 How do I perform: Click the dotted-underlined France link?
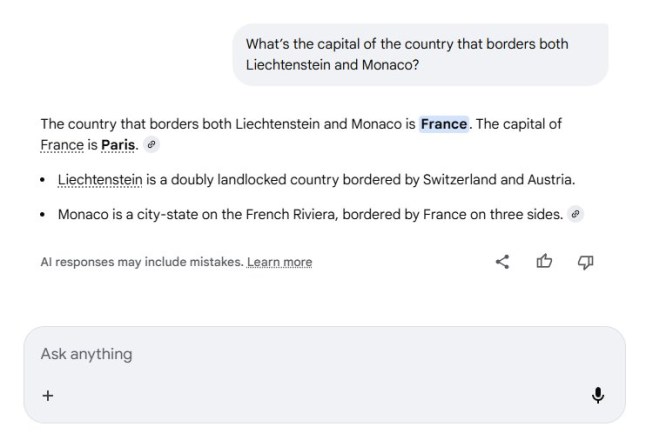click(62, 145)
